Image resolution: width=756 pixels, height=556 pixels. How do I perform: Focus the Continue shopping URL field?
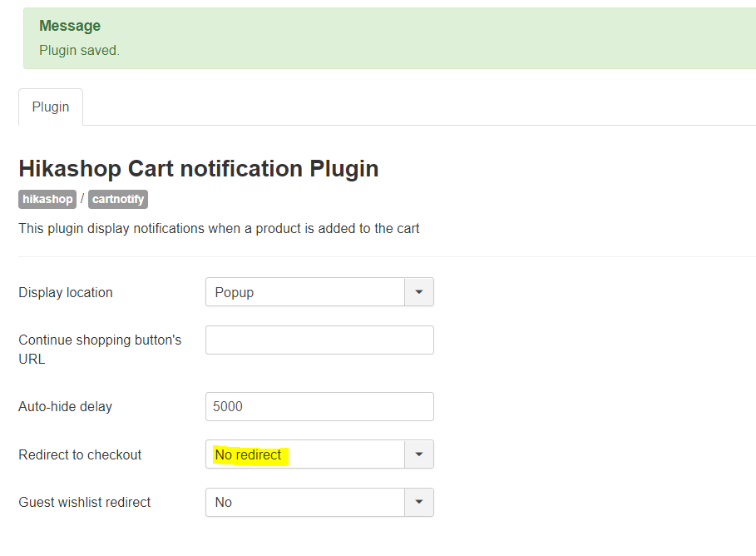(319, 340)
